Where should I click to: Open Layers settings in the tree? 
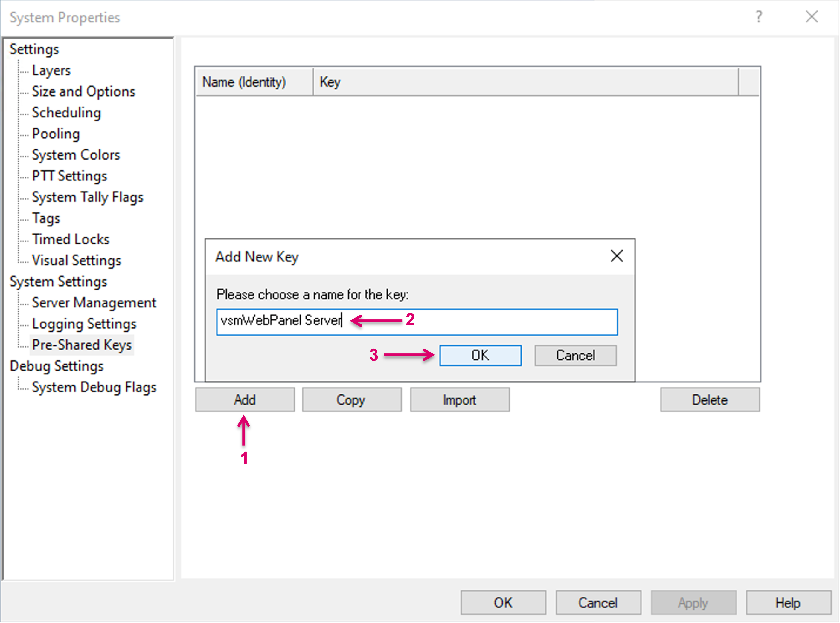tap(51, 71)
